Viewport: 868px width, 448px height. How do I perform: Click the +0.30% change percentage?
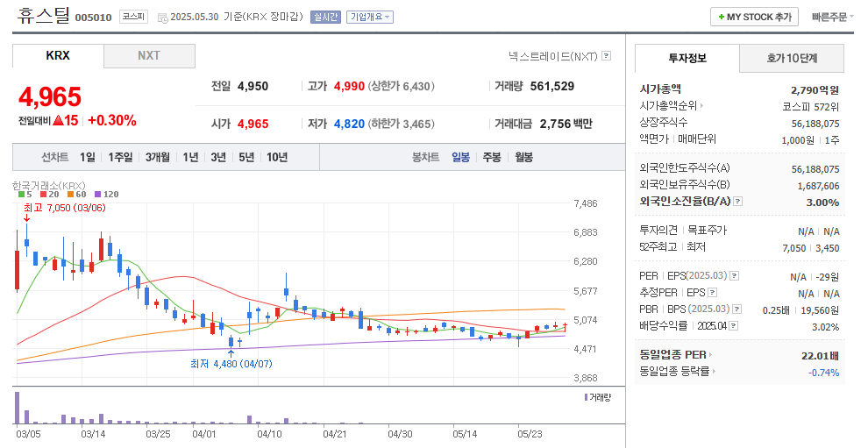(112, 121)
